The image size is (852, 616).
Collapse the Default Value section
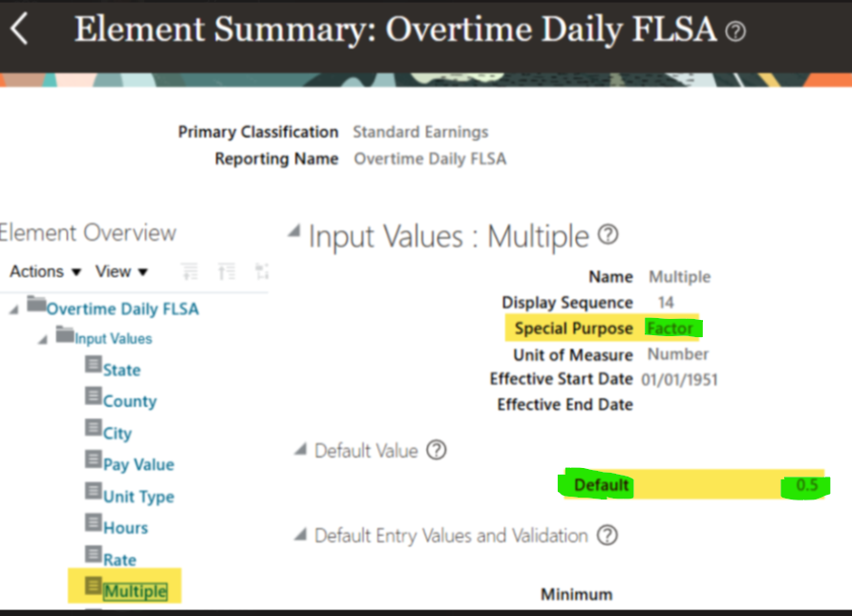tap(301, 449)
